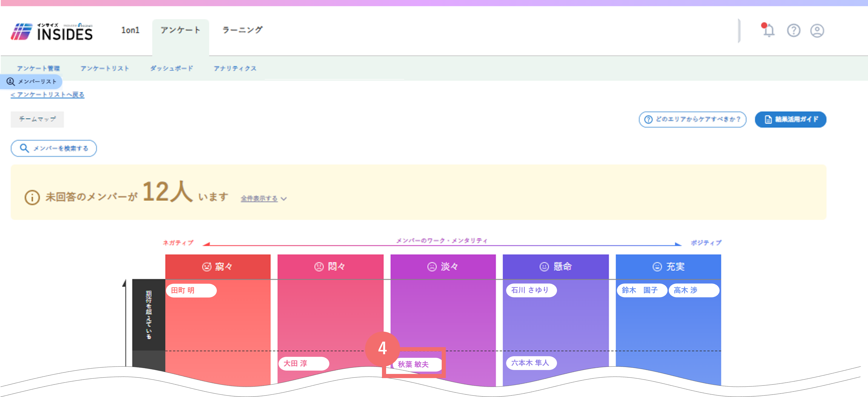Screen dimensions: 868x397
Task: Go to アナリティクス submenu item
Action: (235, 68)
